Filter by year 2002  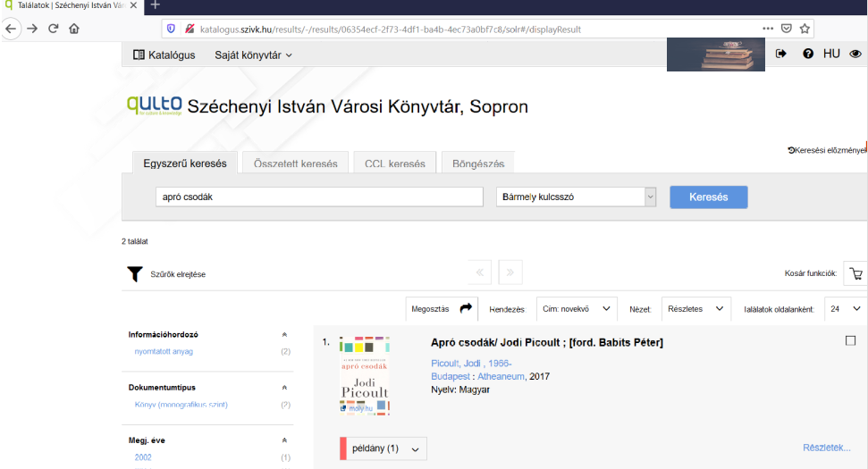(x=143, y=457)
